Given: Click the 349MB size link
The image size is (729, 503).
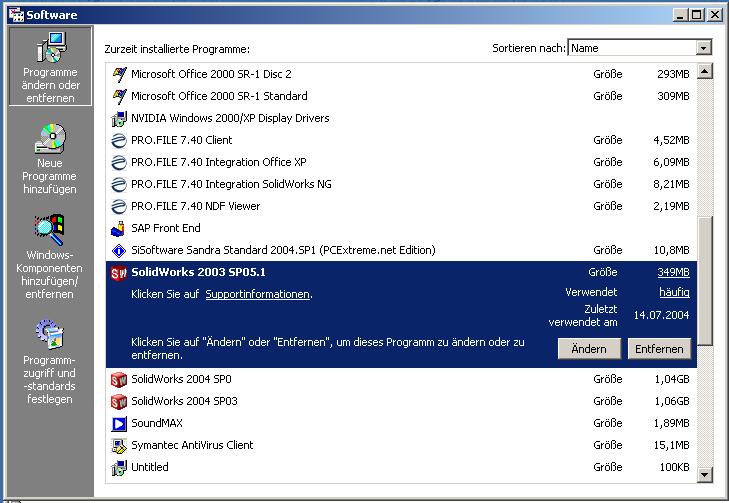Looking at the screenshot, I should [673, 272].
